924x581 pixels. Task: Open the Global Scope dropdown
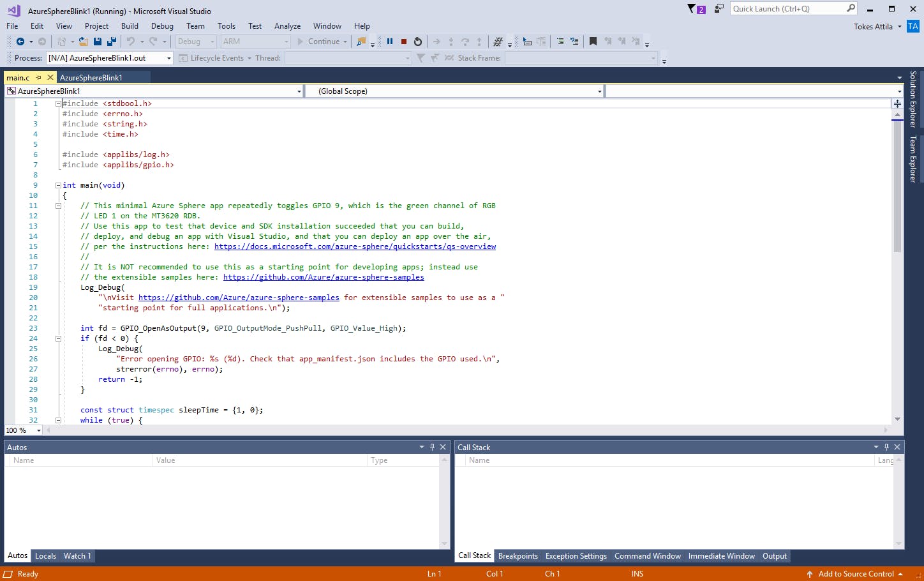coord(599,91)
